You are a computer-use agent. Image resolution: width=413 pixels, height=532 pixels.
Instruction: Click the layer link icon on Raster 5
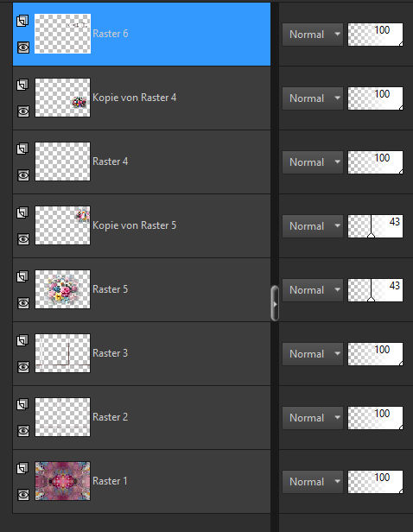(x=22, y=276)
